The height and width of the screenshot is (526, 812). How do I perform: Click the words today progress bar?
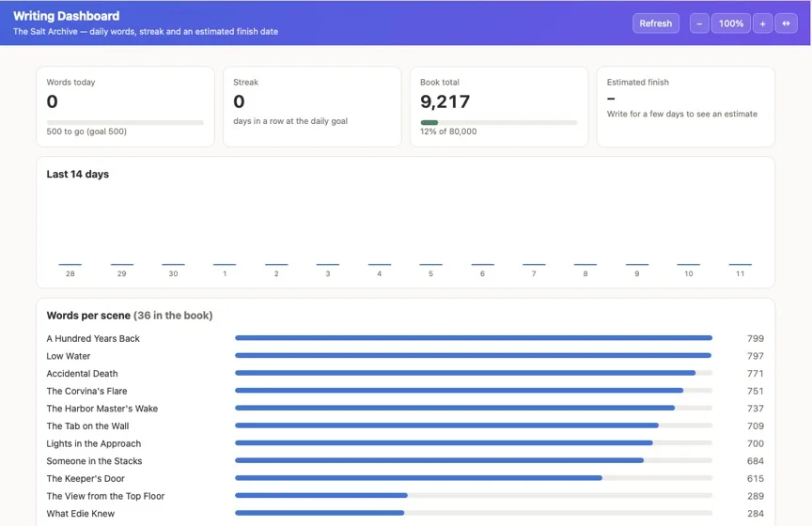pos(125,123)
